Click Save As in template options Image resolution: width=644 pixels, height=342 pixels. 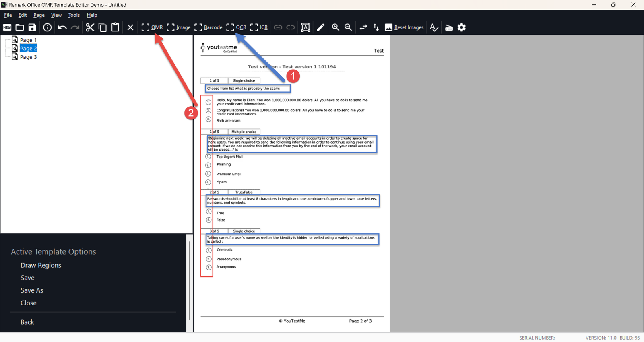click(32, 290)
